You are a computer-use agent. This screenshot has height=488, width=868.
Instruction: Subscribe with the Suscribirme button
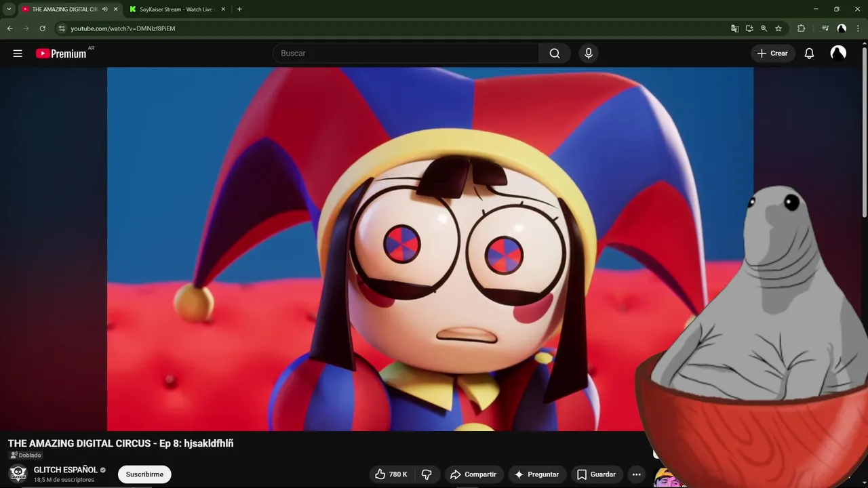144,474
